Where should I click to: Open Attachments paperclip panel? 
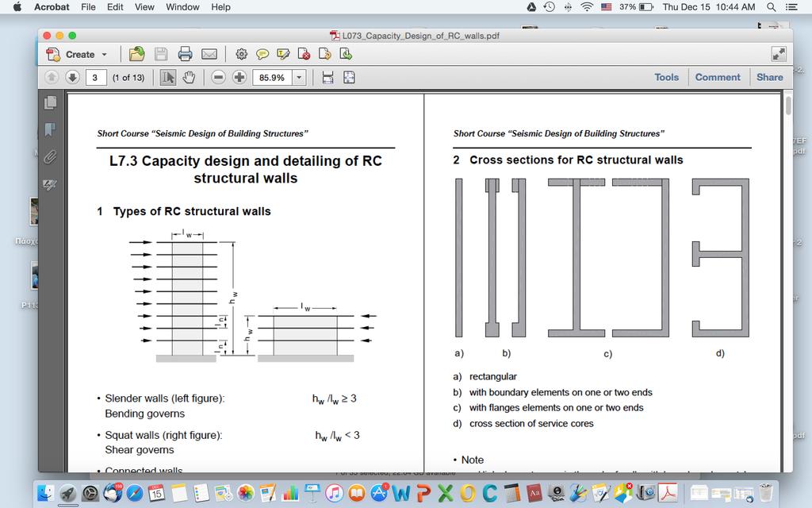tap(50, 156)
